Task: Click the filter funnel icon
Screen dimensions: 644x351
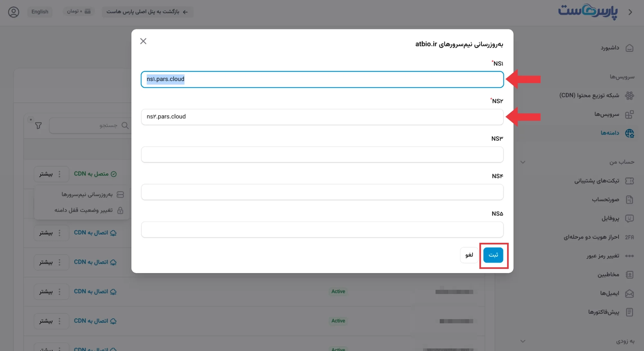Action: tap(38, 126)
